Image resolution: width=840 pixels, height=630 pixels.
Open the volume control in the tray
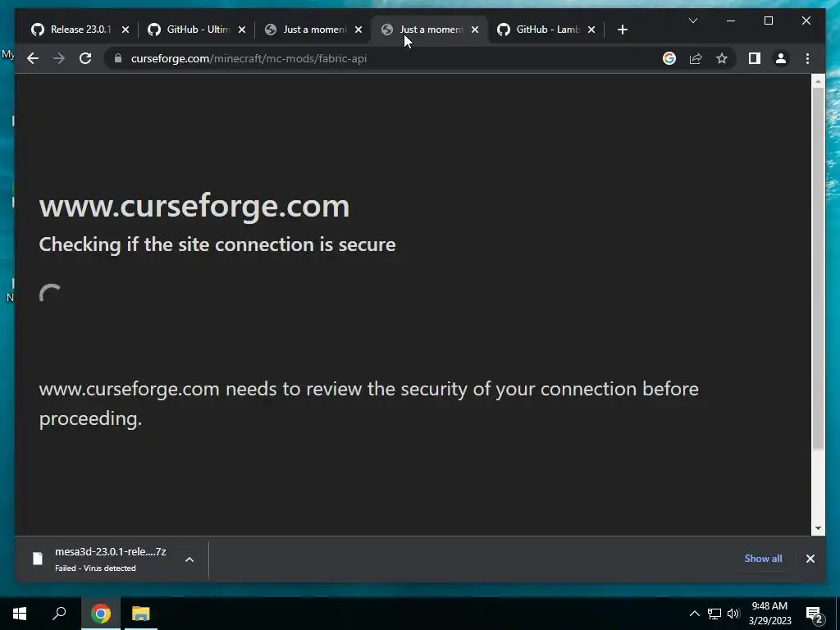733,614
